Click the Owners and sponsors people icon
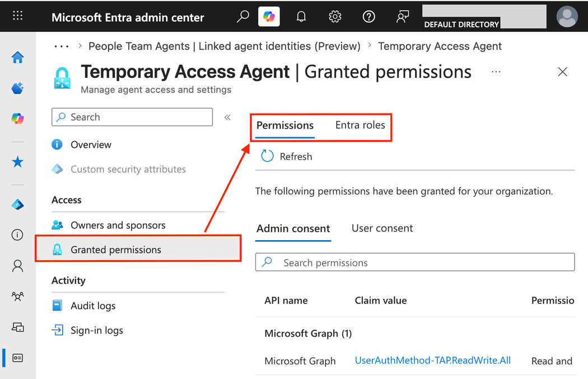 57,225
